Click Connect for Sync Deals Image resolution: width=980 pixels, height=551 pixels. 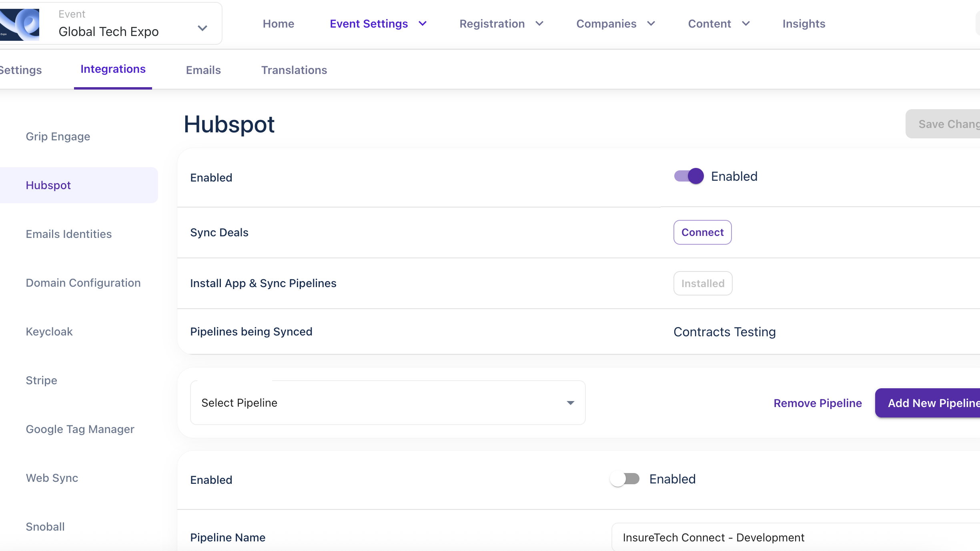point(702,232)
